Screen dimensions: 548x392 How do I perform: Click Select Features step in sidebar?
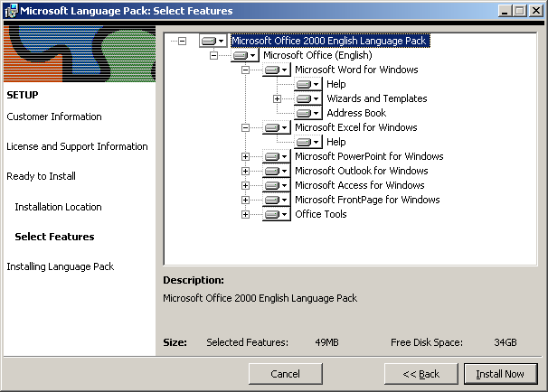pos(54,237)
